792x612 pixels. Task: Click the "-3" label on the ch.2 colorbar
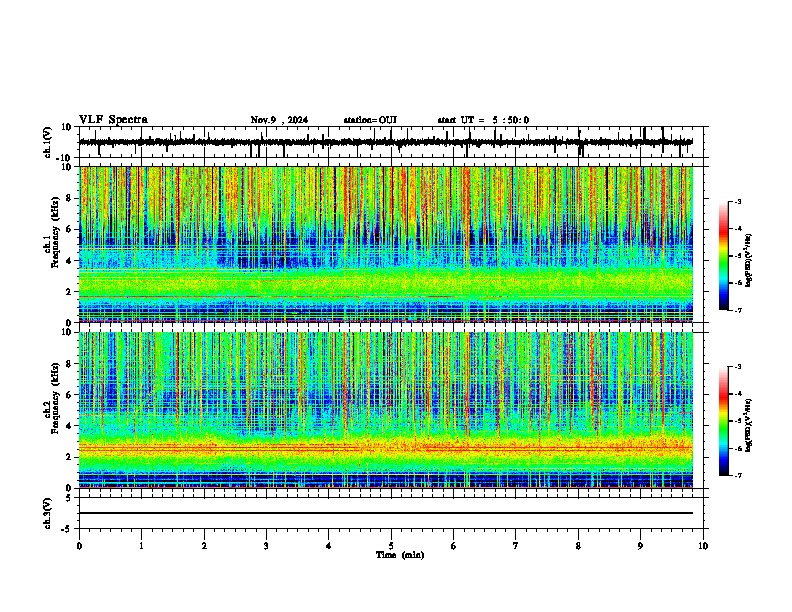[738, 367]
